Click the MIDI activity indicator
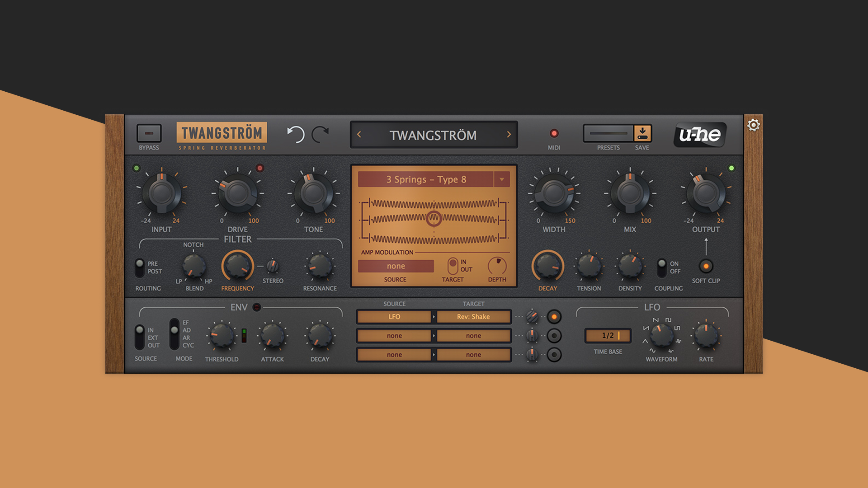 pos(553,133)
